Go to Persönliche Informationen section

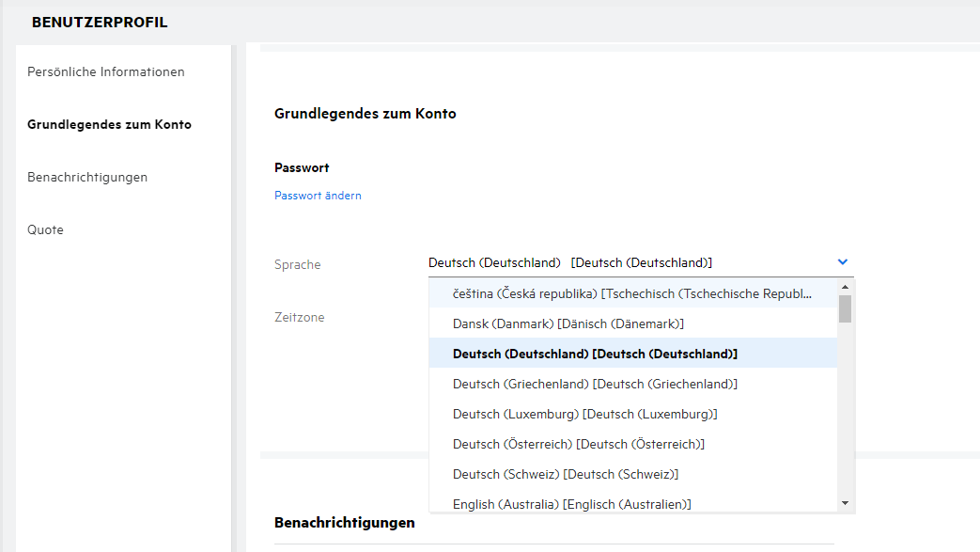point(106,71)
